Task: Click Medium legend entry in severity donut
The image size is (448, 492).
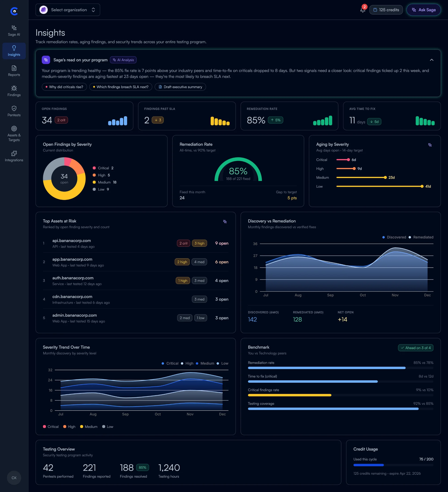Action: pos(104,182)
